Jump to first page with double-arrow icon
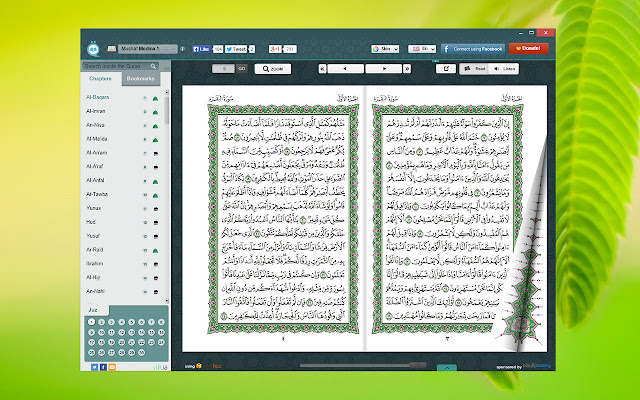The height and width of the screenshot is (400, 640). (322, 69)
